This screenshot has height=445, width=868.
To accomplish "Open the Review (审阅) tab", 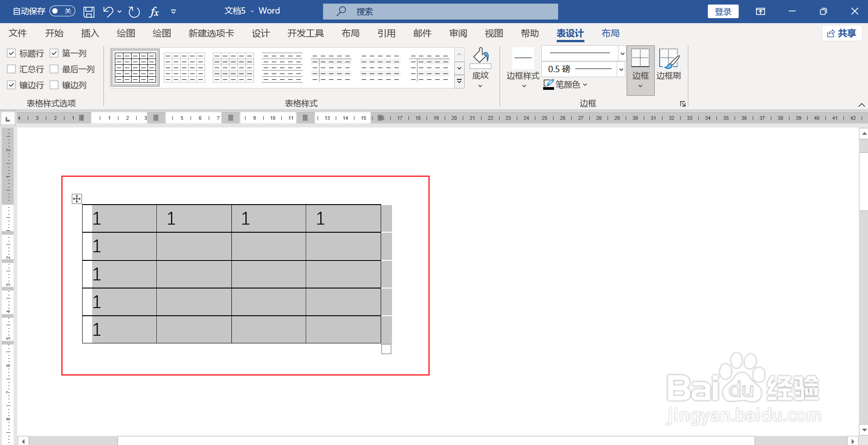I will point(458,33).
